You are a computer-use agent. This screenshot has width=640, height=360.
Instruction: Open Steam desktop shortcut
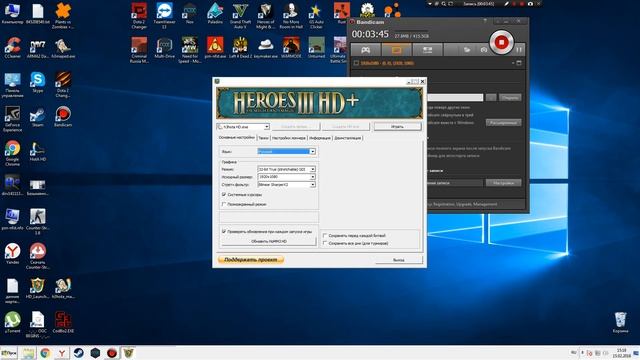[38, 117]
